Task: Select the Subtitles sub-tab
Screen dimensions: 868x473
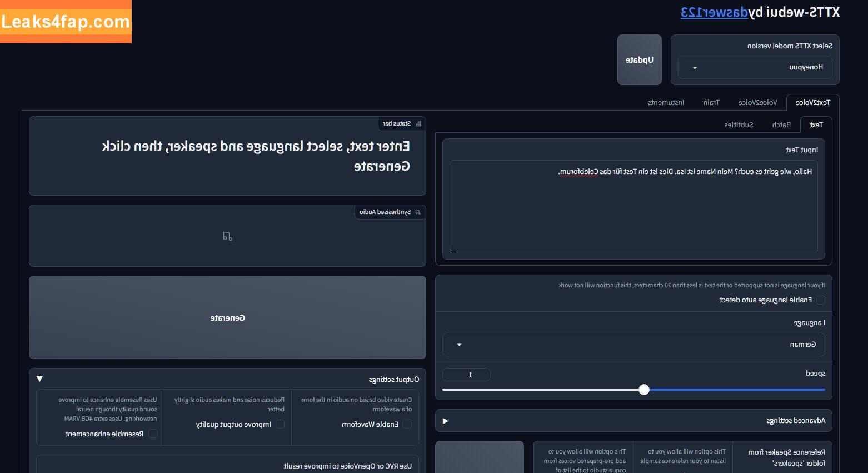Action: pyautogui.click(x=739, y=125)
